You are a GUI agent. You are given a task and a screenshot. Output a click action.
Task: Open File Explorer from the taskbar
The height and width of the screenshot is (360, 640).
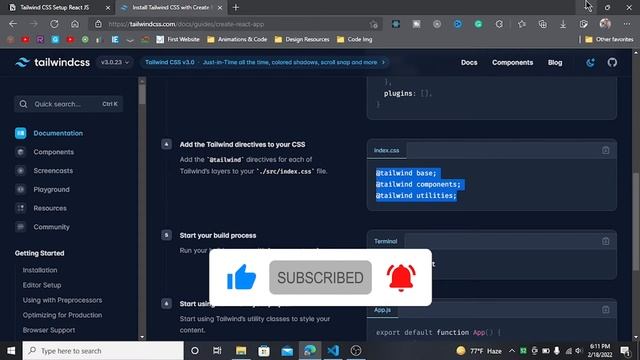point(241,351)
